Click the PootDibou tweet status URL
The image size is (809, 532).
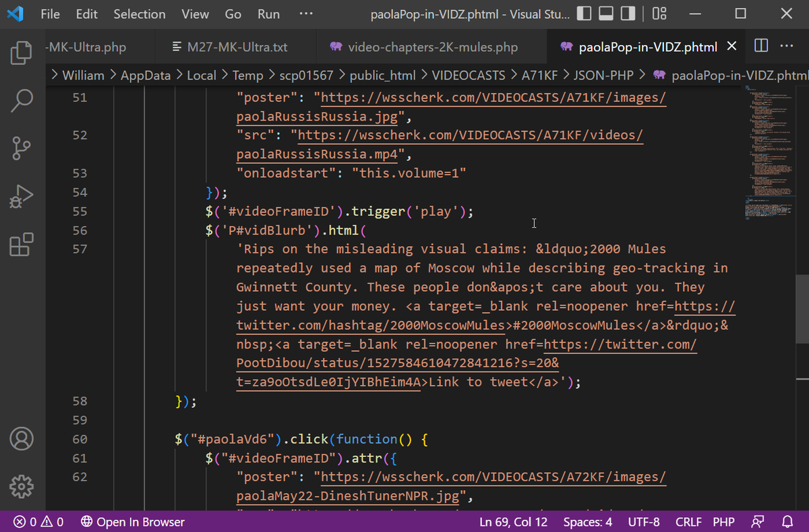pos(397,363)
